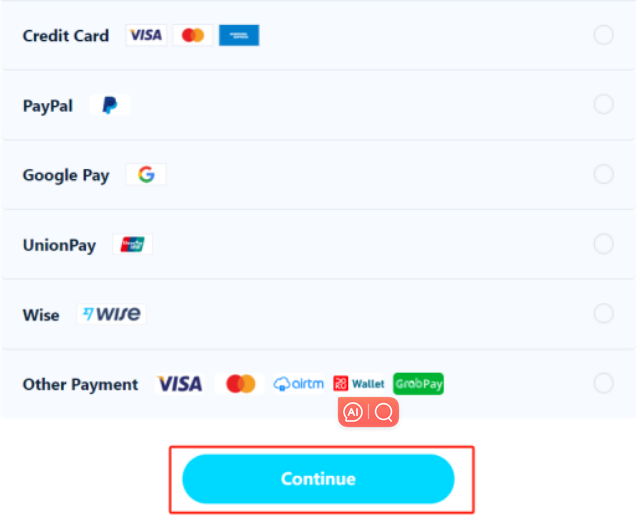Image resolution: width=643 pixels, height=517 pixels.
Task: Click the American Express card icon
Action: 239,35
